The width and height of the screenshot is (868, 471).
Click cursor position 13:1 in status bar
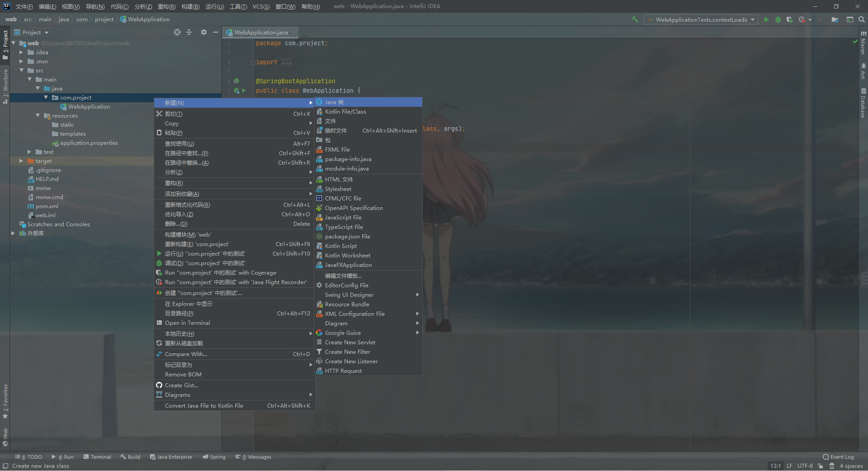776,466
